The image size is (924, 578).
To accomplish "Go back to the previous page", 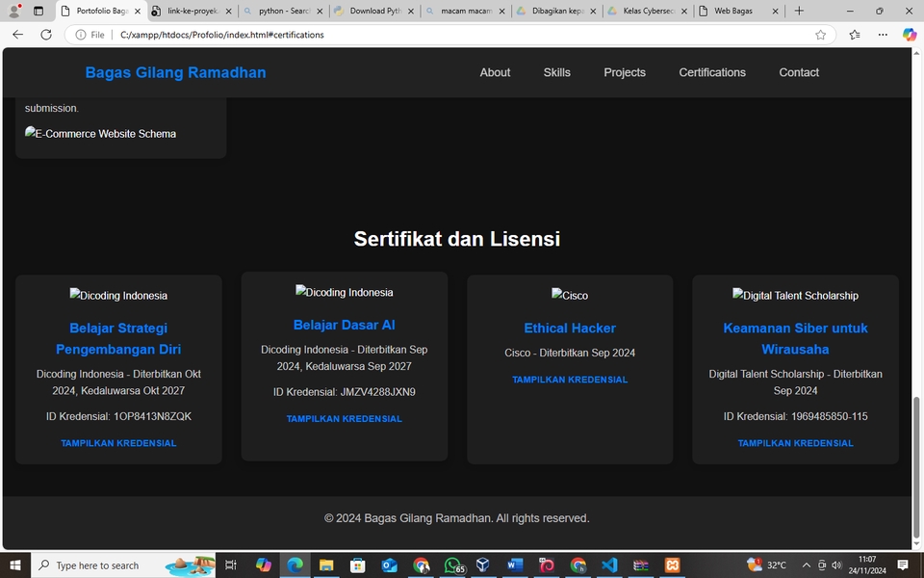I will [17, 35].
